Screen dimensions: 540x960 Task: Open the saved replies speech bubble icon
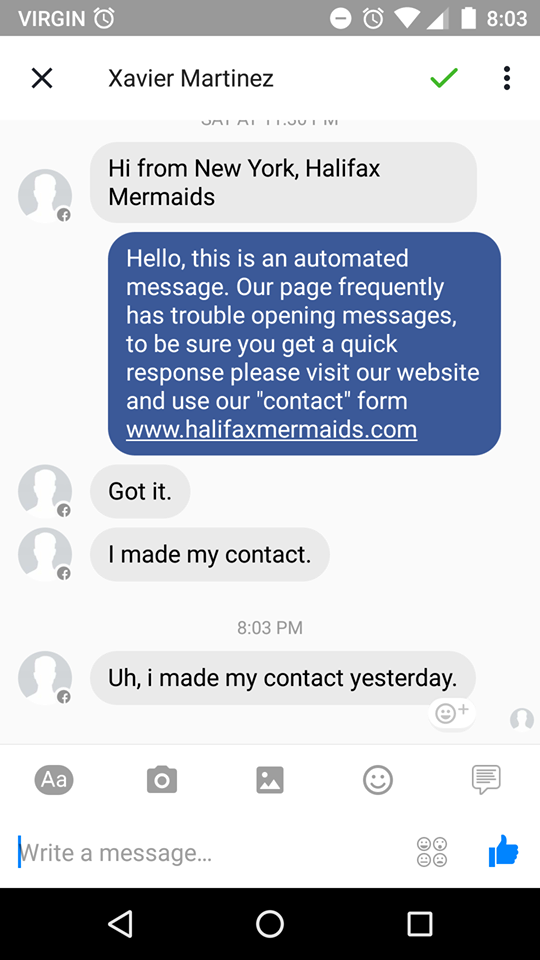coord(486,780)
